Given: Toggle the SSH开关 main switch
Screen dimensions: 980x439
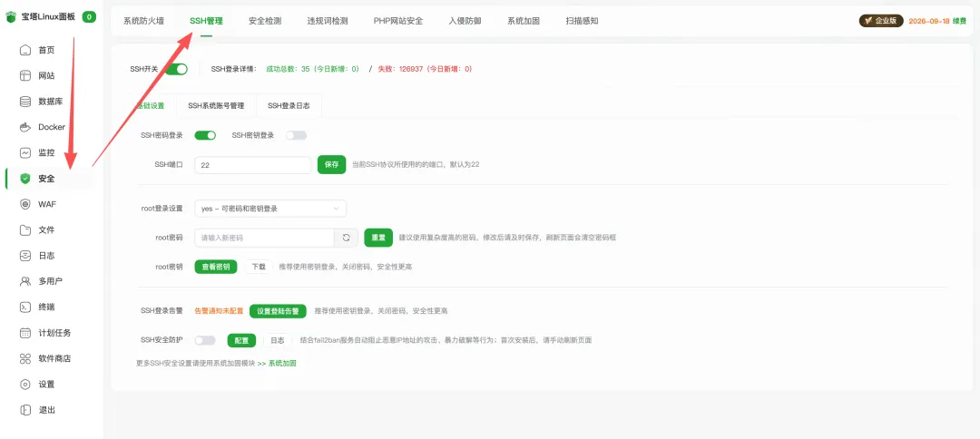Looking at the screenshot, I should click(x=176, y=69).
